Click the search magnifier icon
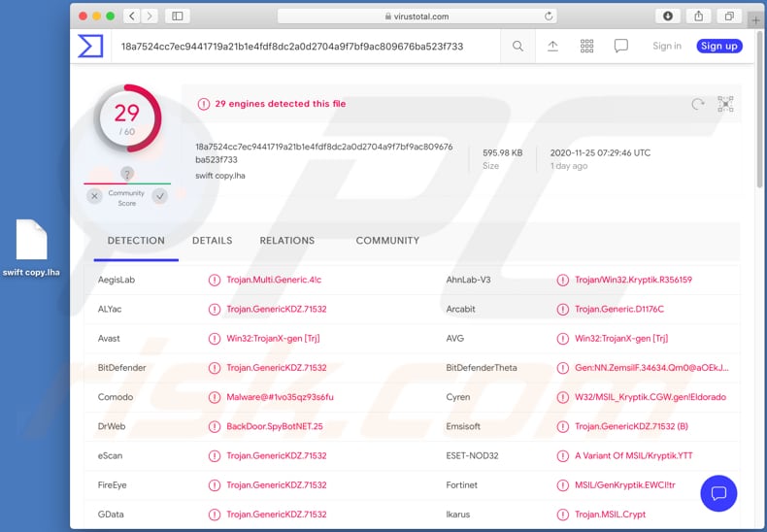The image size is (767, 532). (x=517, y=46)
